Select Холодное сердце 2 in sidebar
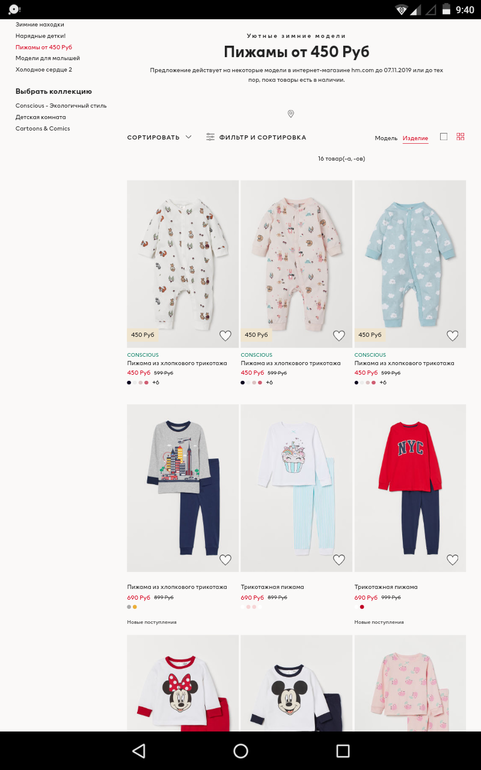 click(44, 69)
